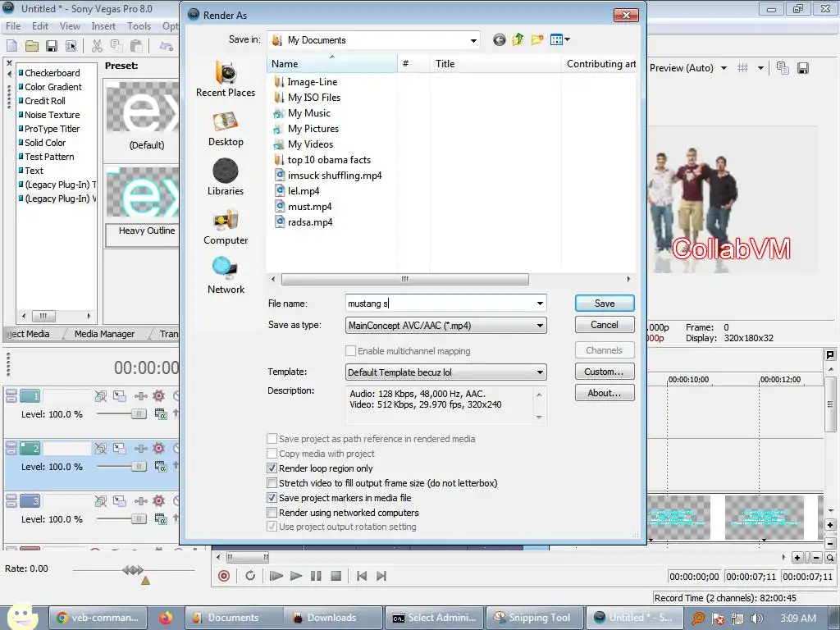Open the Edit menu in Vegas
This screenshot has width=840, height=630.
coord(39,25)
